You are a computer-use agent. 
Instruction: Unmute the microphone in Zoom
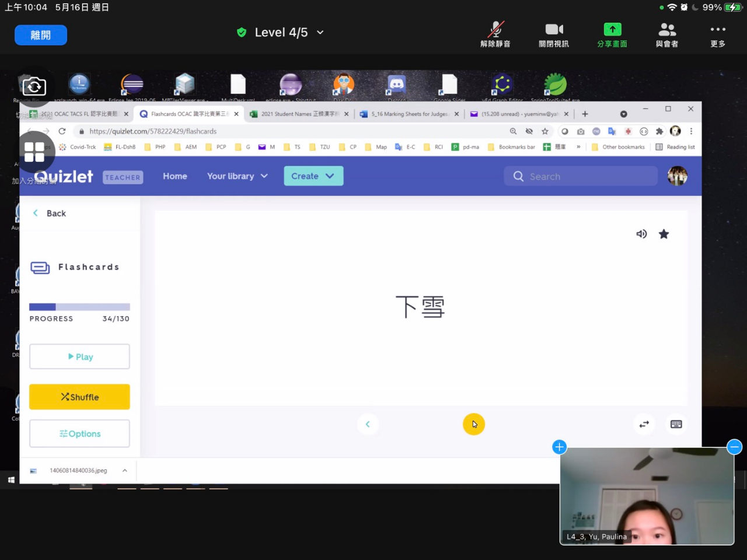pyautogui.click(x=495, y=34)
